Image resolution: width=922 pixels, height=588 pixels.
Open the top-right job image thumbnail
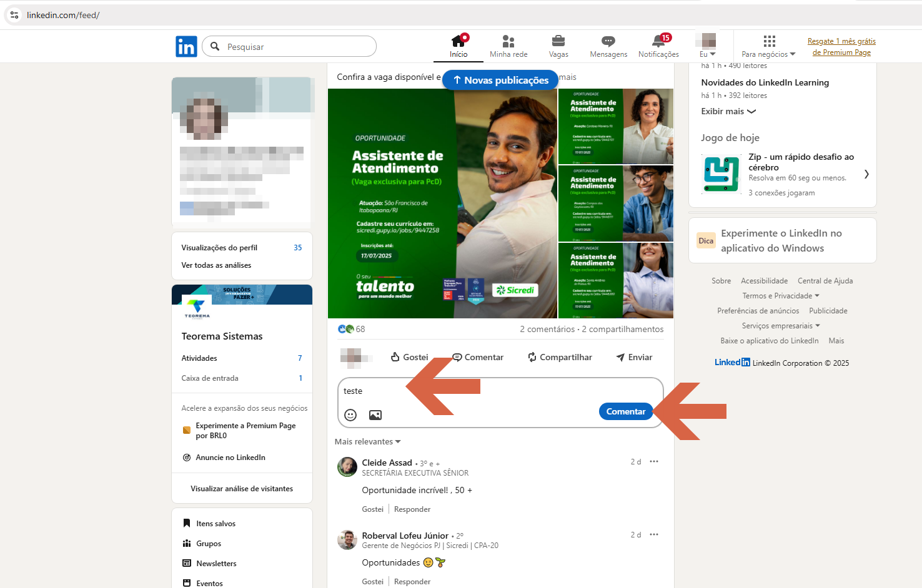(616, 126)
